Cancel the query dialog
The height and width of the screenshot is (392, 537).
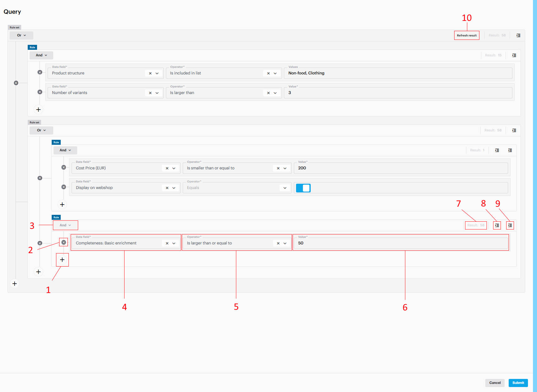tap(495, 383)
